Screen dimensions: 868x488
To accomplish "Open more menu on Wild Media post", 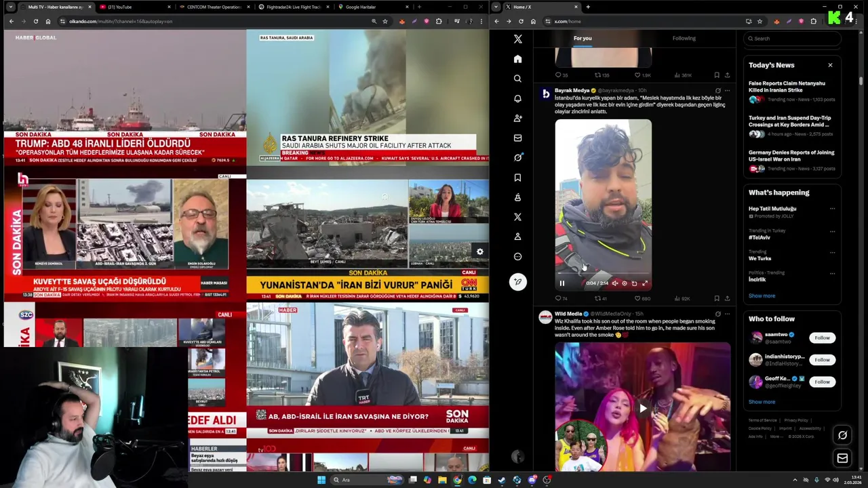I will coord(727,314).
